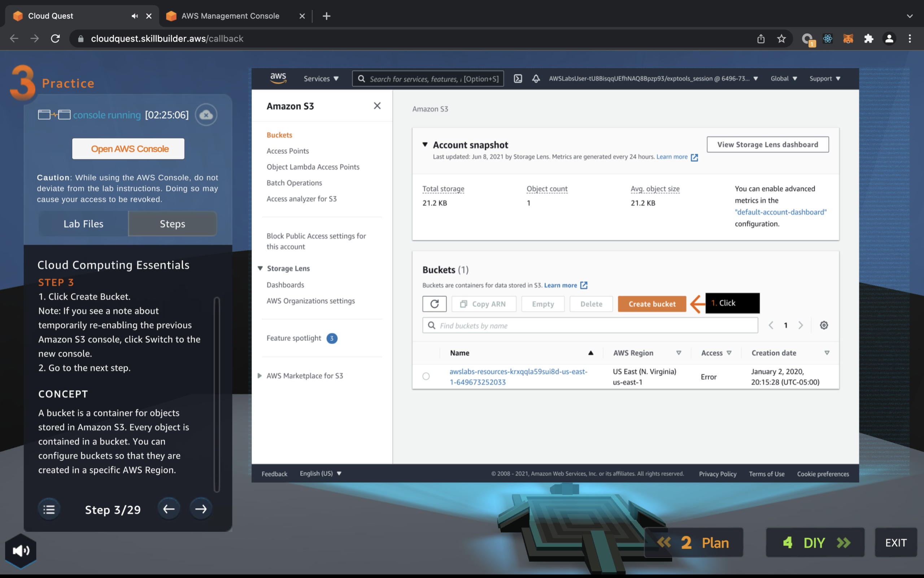The image size is (924, 578).
Task: Click the Open AWS Console button
Action: point(128,149)
